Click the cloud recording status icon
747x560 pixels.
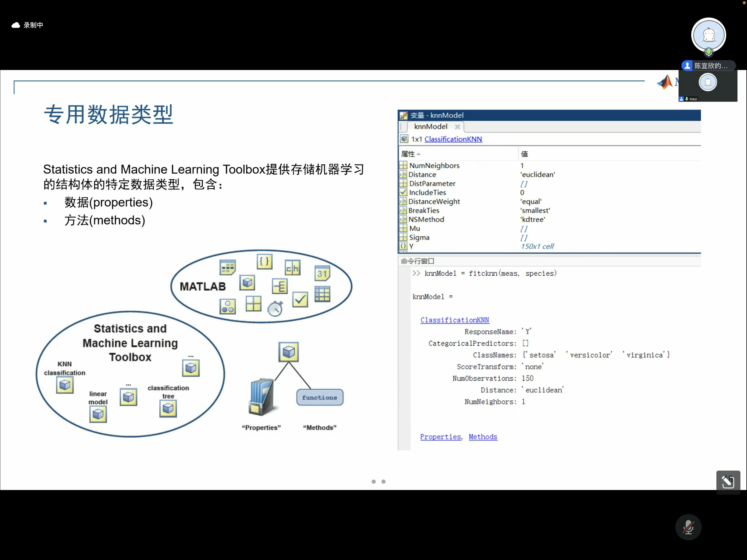16,25
